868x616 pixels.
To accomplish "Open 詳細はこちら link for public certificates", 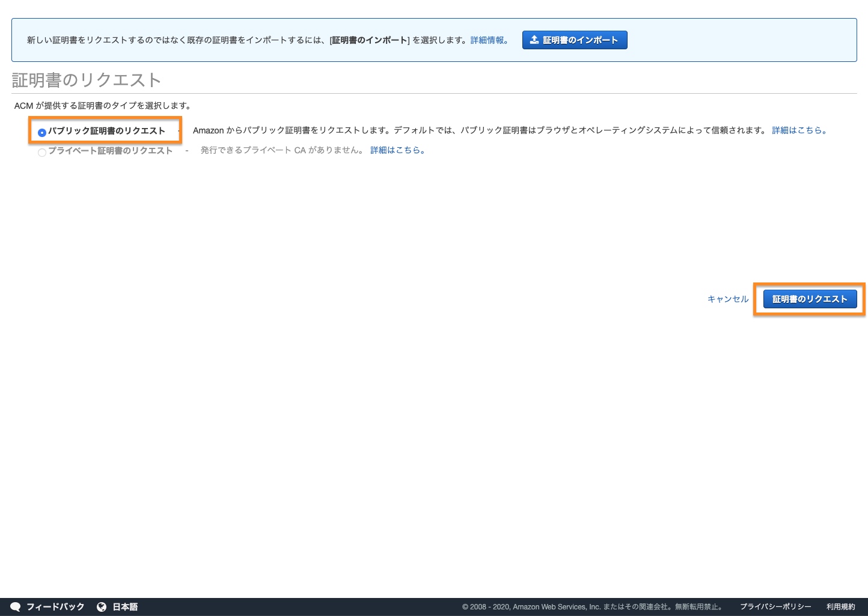I will (x=799, y=130).
